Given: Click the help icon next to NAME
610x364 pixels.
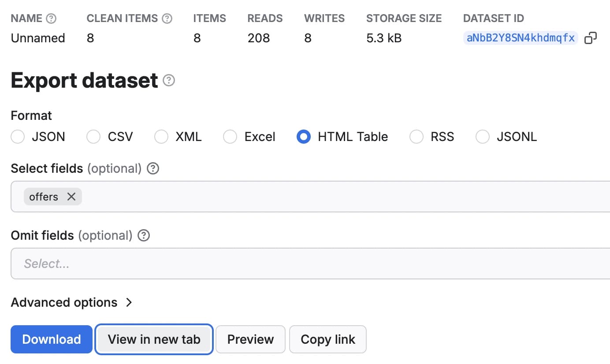Looking at the screenshot, I should pos(52,19).
